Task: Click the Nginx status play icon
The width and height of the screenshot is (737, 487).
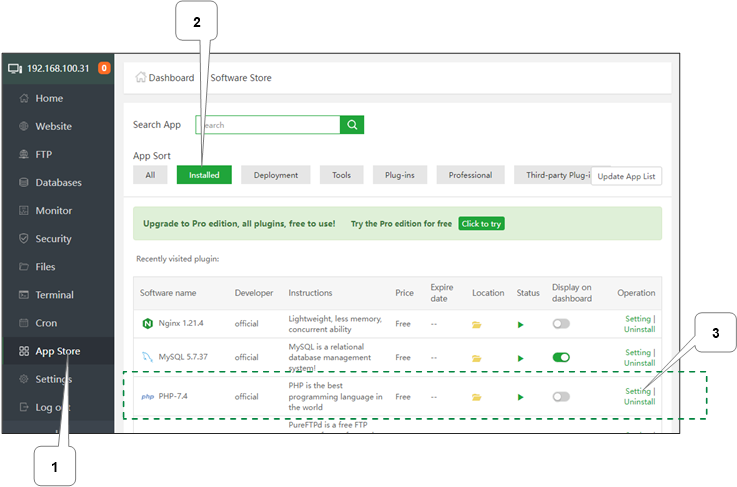Action: tap(520, 324)
